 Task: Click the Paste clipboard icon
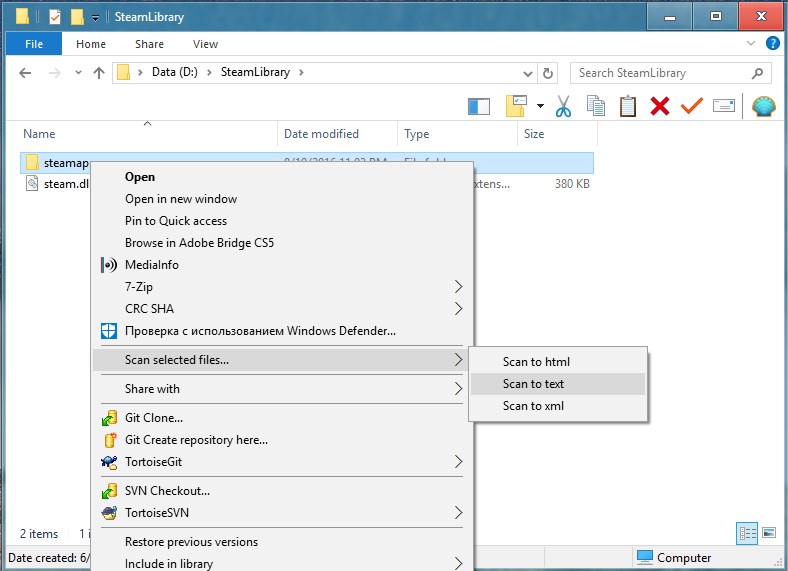pos(628,106)
